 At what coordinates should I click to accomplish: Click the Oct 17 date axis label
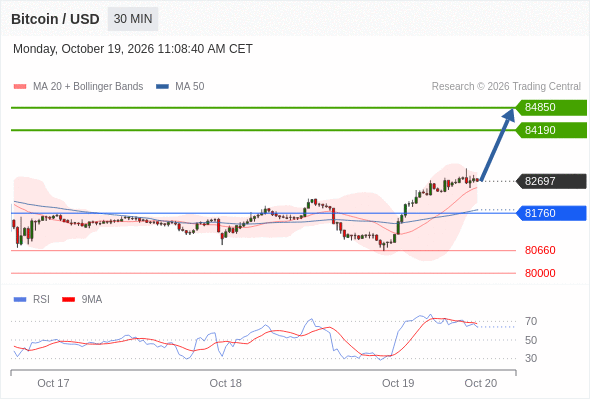click(53, 383)
